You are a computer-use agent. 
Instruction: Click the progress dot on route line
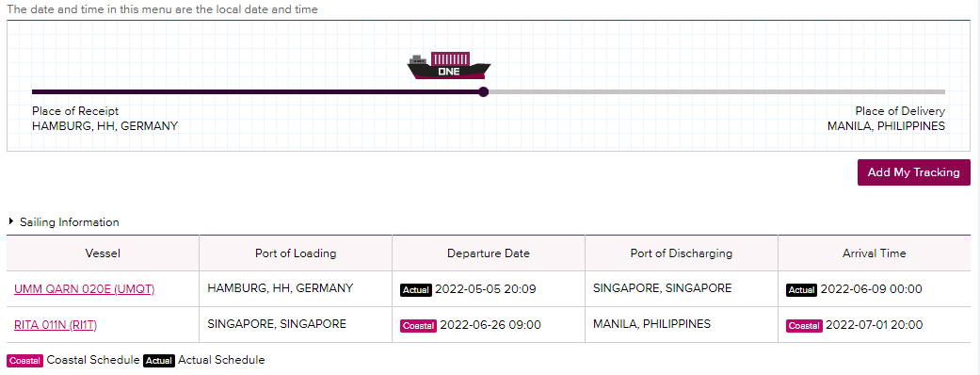[x=483, y=92]
